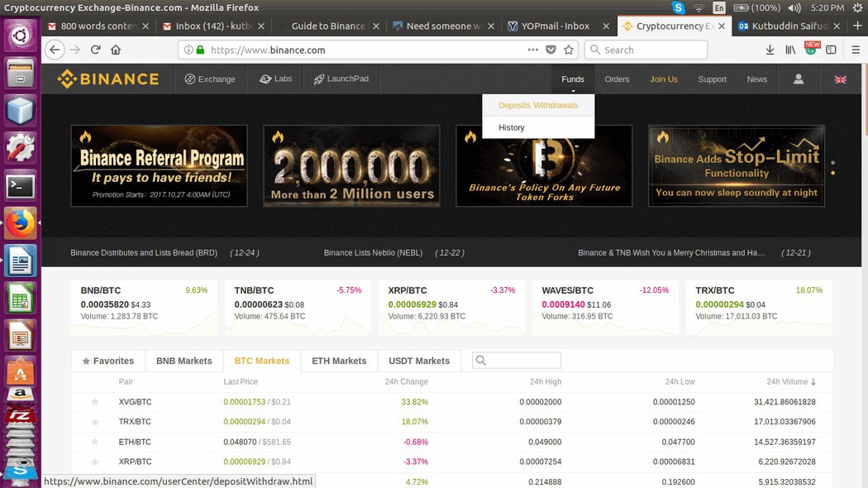Select the second banner carousel dot
Screen dimensions: 868x488
click(x=832, y=174)
